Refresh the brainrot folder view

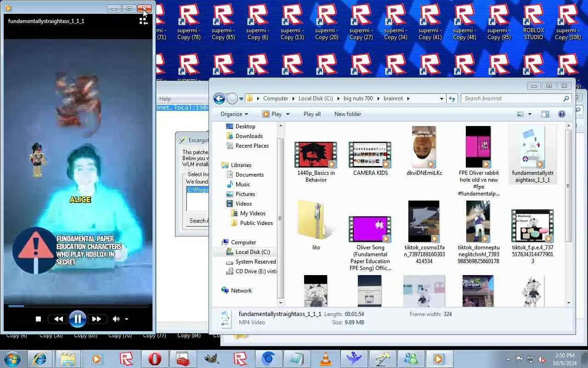click(452, 98)
